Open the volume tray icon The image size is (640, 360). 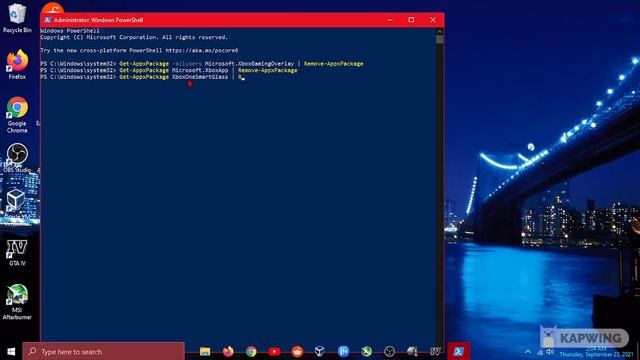point(550,352)
